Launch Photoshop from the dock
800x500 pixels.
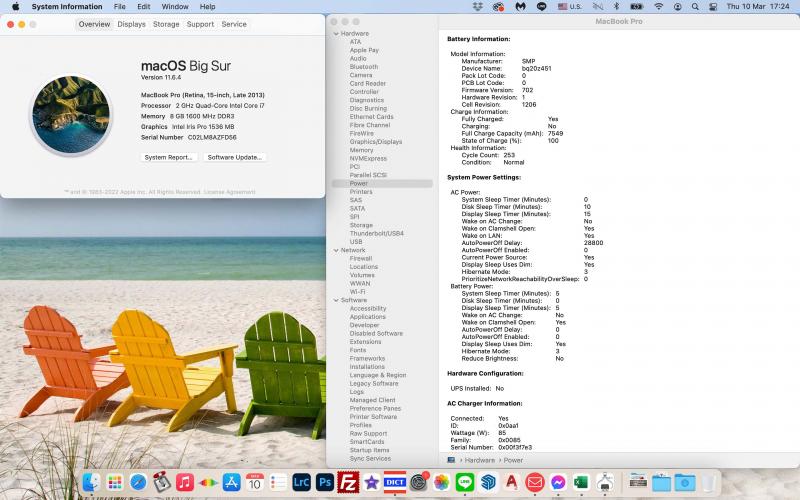(325, 482)
